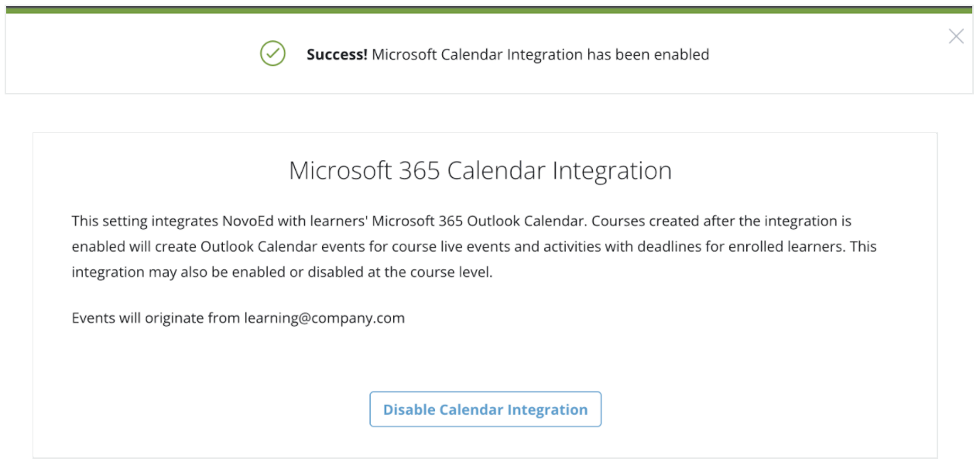
Task: Disable Calendar Integration
Action: [x=485, y=409]
